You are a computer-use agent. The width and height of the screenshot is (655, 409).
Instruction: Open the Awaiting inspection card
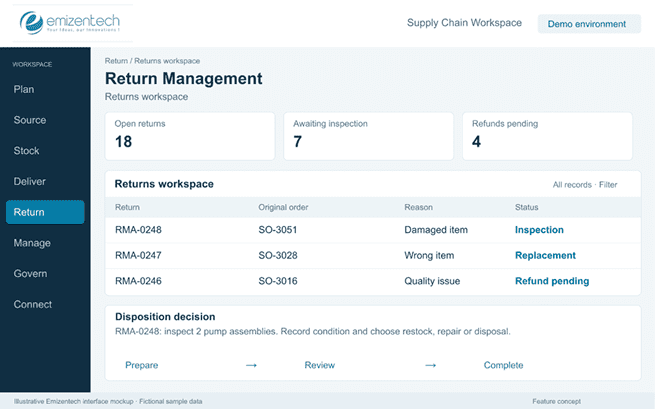click(x=368, y=136)
